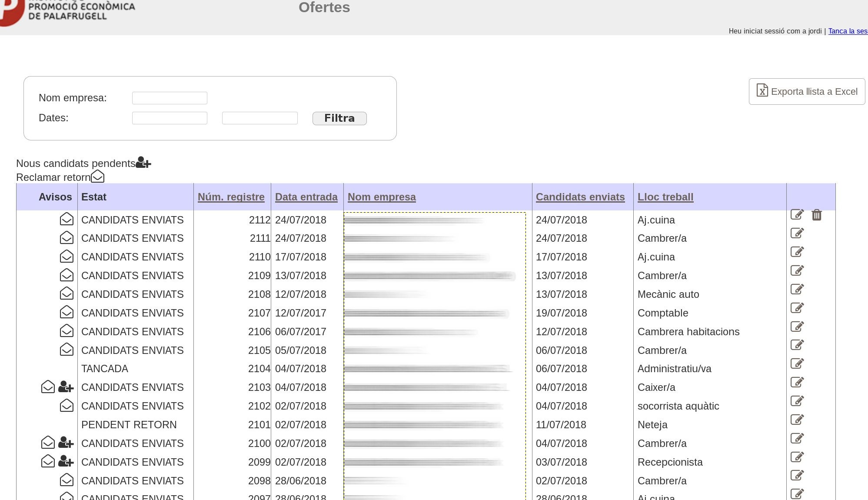
Task: Click the first Dates input field
Action: click(x=170, y=118)
